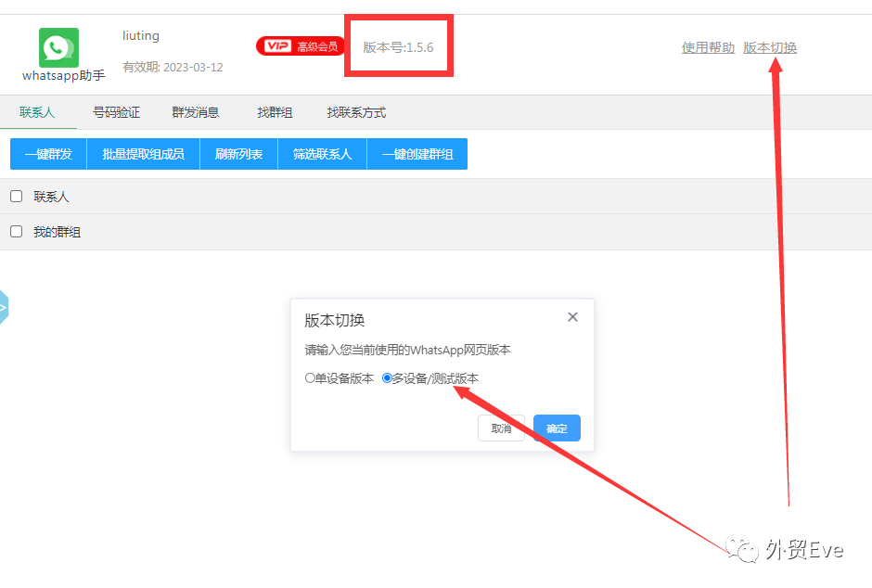Click 批量提取组成员 button
The height and width of the screenshot is (588, 872).
[x=144, y=154]
